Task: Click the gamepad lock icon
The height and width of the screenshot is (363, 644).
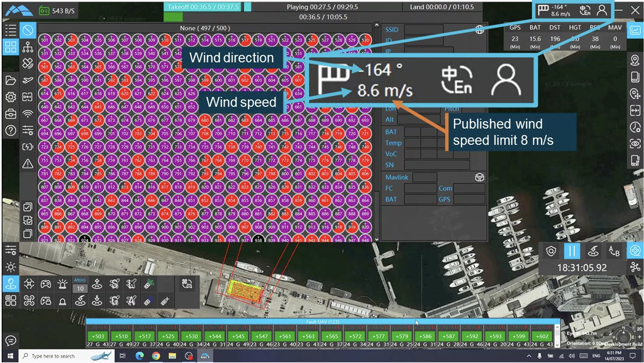Action: [46, 301]
